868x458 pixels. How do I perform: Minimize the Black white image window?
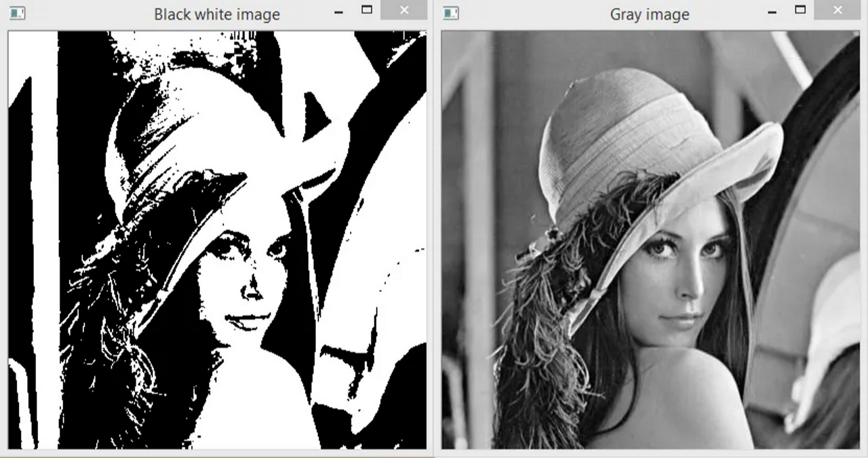pyautogui.click(x=338, y=12)
